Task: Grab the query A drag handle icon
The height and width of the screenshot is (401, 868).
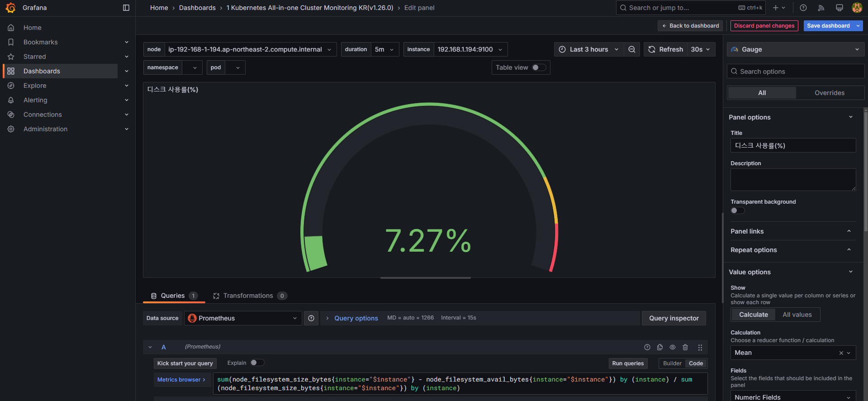Action: click(x=700, y=347)
